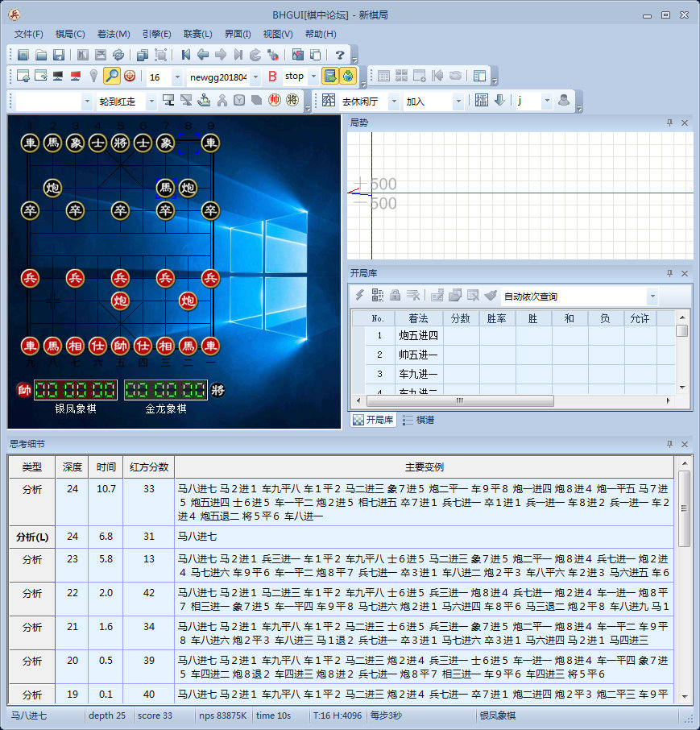Open the newgg201804 engine dropdown
Image resolution: width=700 pixels, height=730 pixels.
tap(255, 77)
